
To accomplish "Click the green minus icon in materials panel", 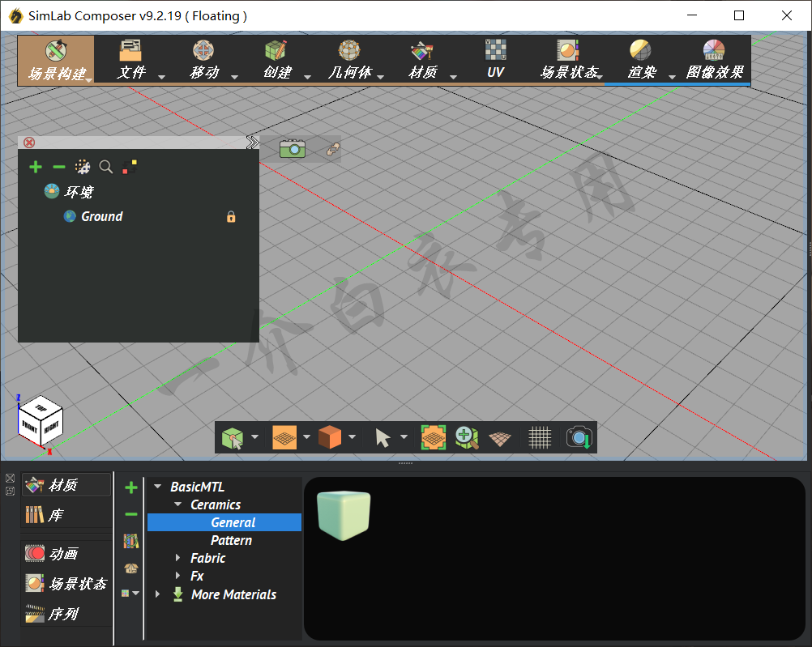I will tap(130, 514).
